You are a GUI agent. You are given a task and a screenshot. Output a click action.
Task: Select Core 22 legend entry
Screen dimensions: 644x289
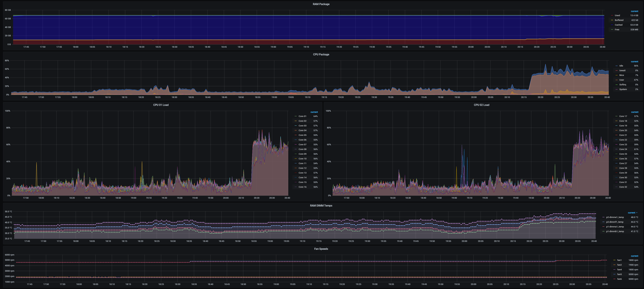click(623, 140)
